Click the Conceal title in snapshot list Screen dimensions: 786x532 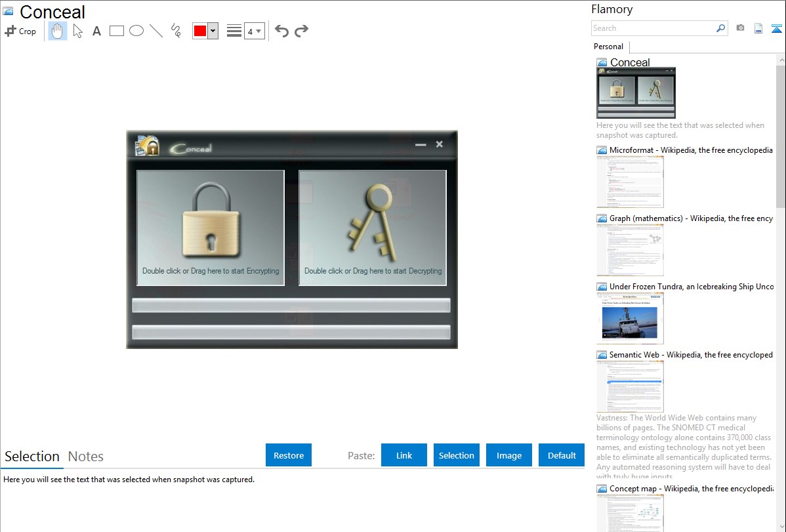630,62
